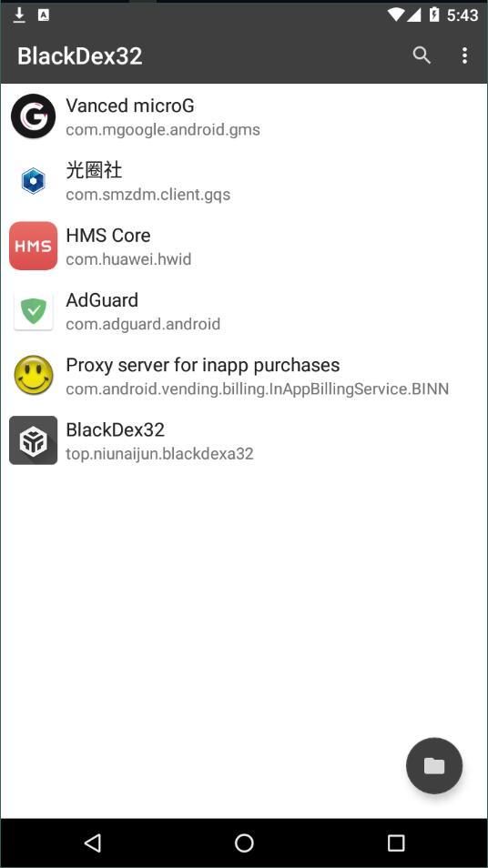Select Proxy server for inapp purchases entry

(244, 376)
